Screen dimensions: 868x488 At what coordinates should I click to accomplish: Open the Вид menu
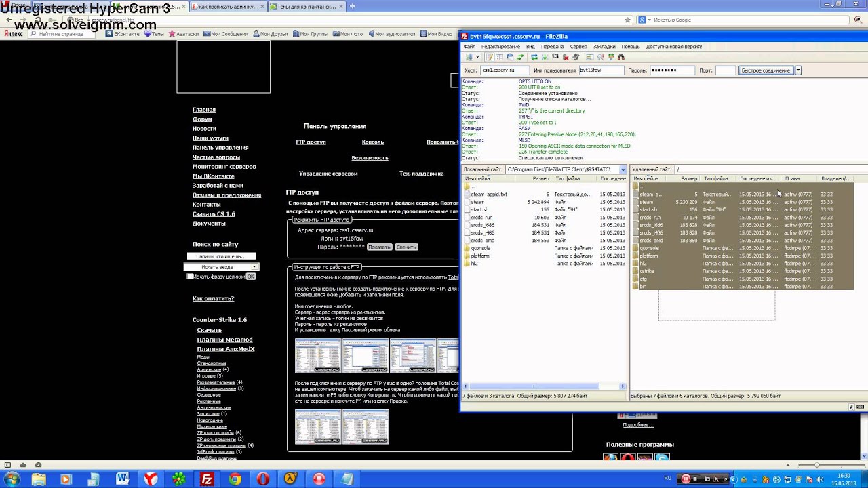coord(530,47)
